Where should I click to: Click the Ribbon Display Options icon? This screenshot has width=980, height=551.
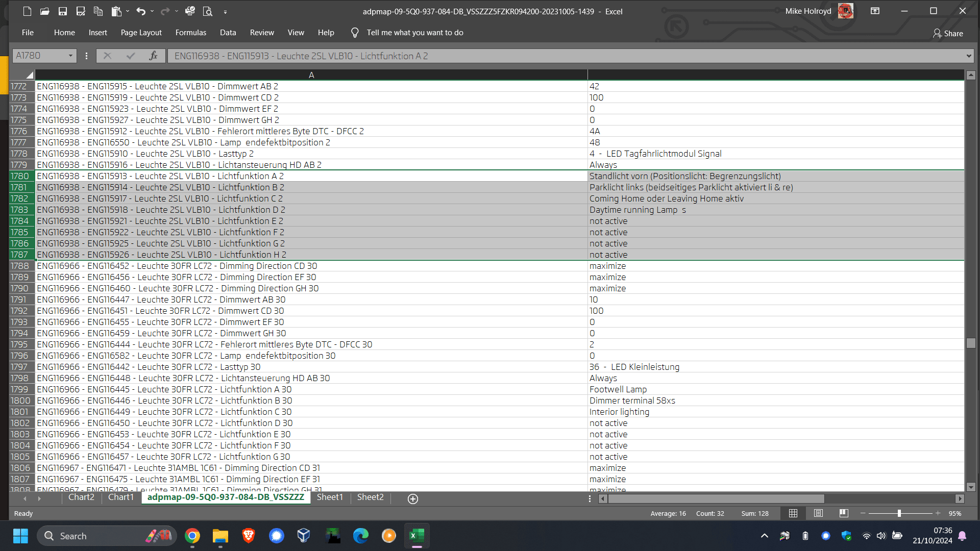coord(875,11)
